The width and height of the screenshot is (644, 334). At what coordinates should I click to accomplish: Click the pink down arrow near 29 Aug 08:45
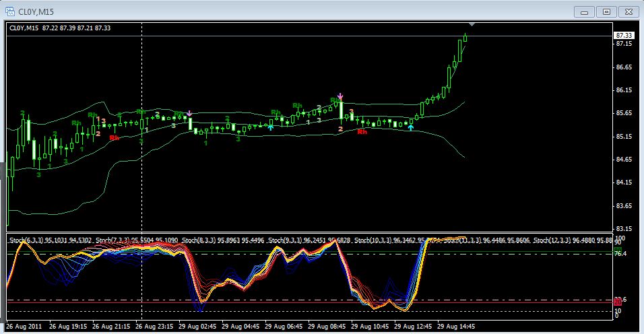pos(340,96)
